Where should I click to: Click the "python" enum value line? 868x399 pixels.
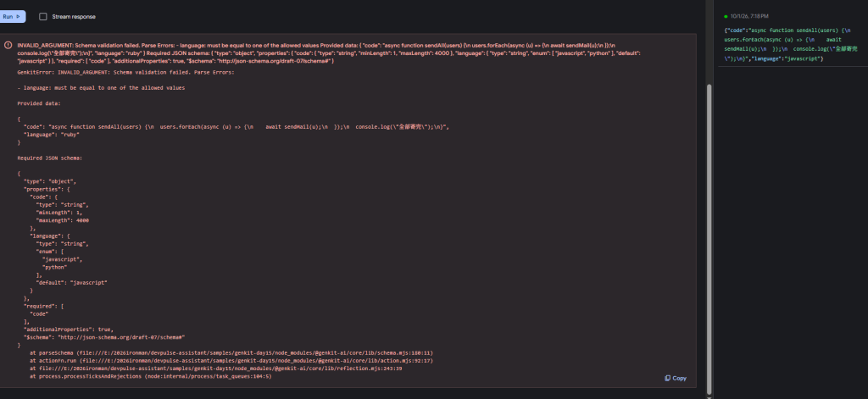point(55,267)
